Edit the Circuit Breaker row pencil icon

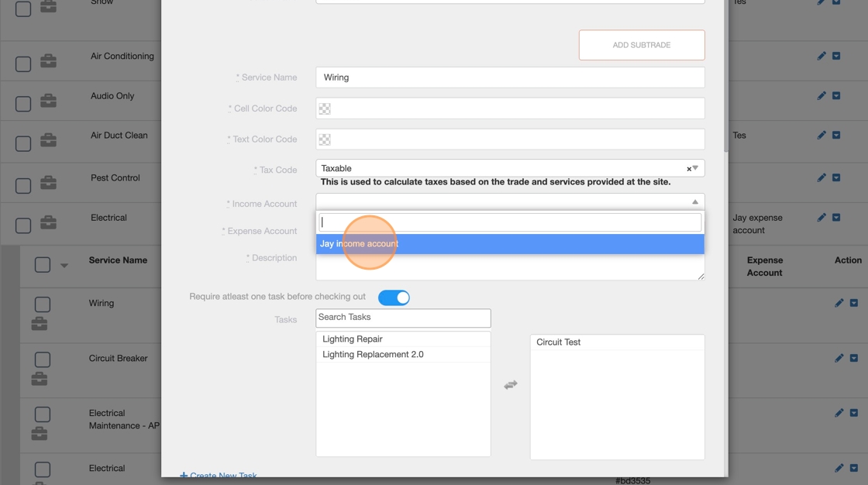tap(839, 358)
